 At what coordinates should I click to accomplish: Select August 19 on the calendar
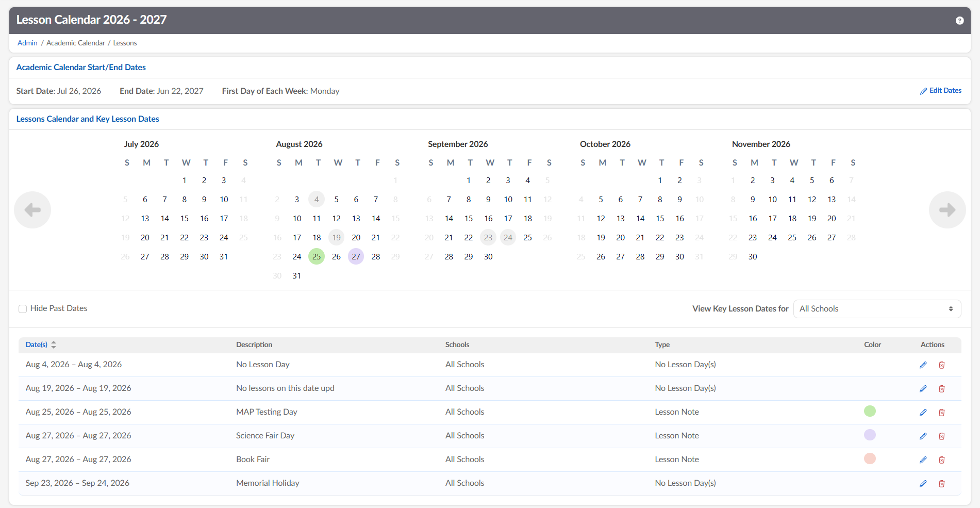337,237
